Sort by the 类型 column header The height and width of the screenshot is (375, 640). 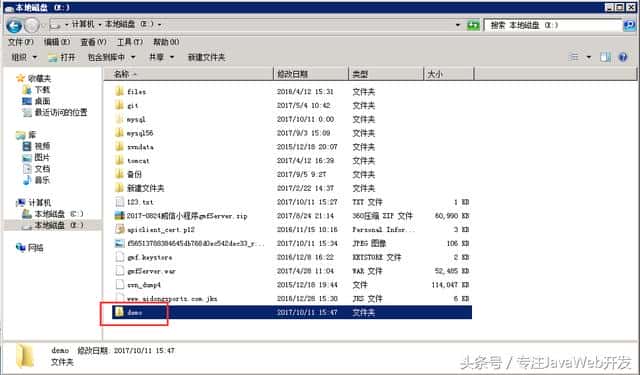click(x=386, y=74)
